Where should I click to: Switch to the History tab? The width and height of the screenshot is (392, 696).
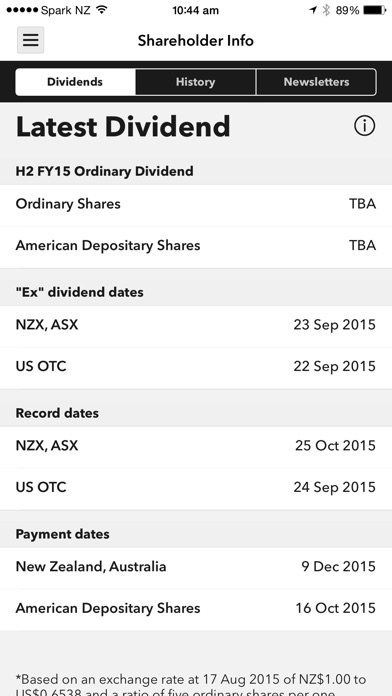point(195,82)
